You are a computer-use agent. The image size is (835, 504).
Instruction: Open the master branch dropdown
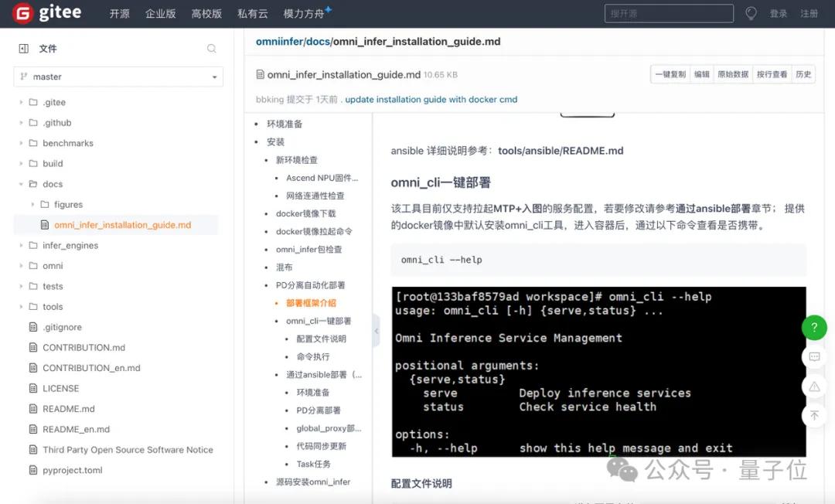pyautogui.click(x=118, y=77)
